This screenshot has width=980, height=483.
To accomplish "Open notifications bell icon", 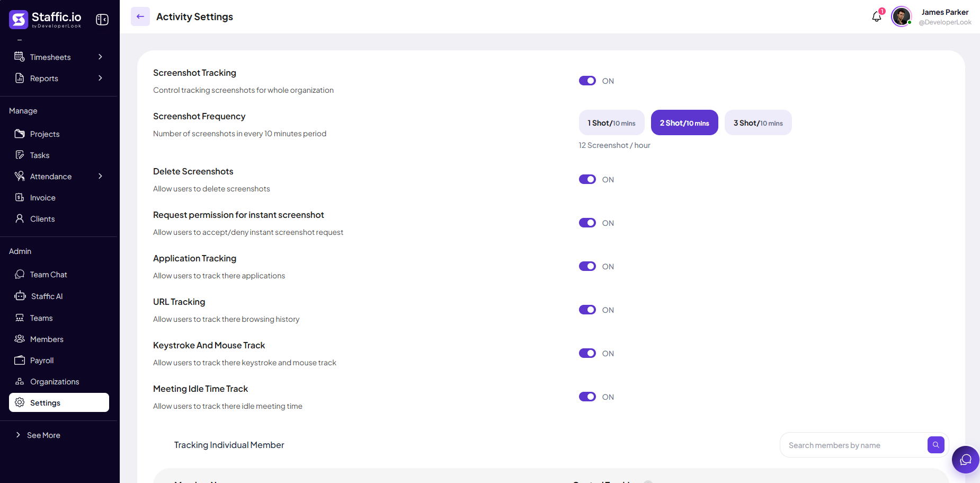I will [x=877, y=16].
